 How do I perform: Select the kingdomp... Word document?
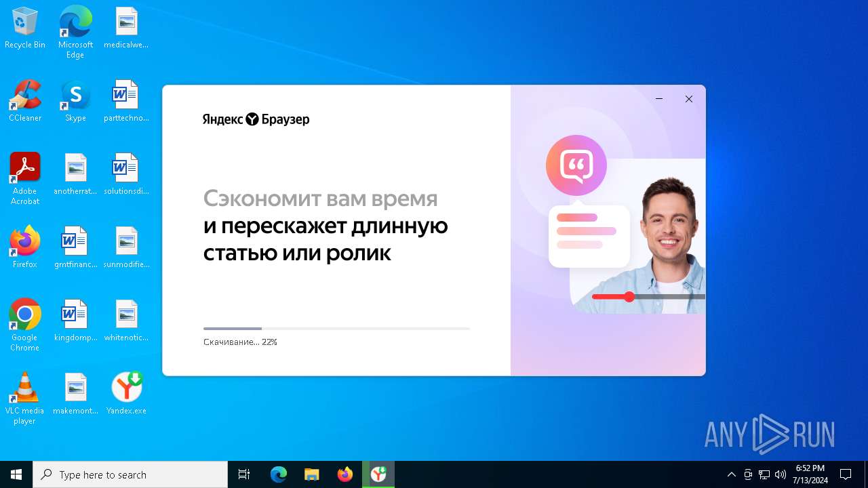pyautogui.click(x=75, y=321)
